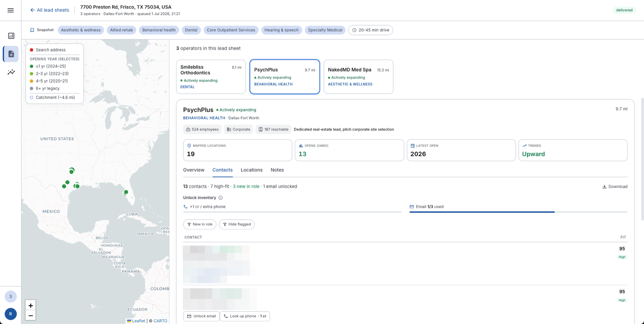Select the Hearing & speech chip
The image size is (644, 324).
coord(282,30)
